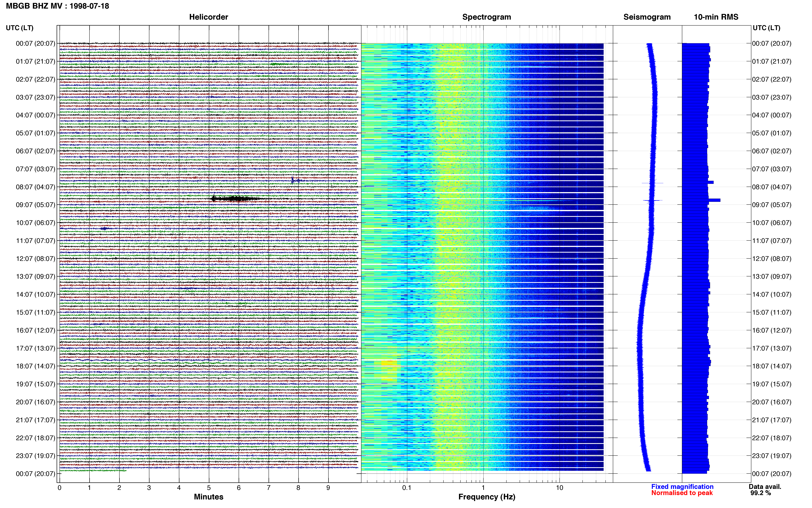Click the seismogram spike near 08:07
Image resolution: width=812 pixels, height=508 pixels.
click(652, 183)
